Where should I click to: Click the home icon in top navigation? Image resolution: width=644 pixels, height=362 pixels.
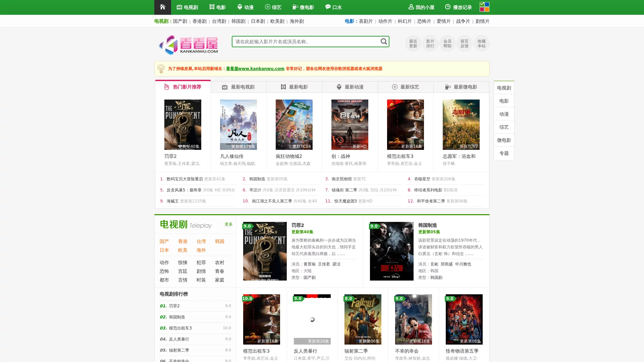pyautogui.click(x=163, y=7)
